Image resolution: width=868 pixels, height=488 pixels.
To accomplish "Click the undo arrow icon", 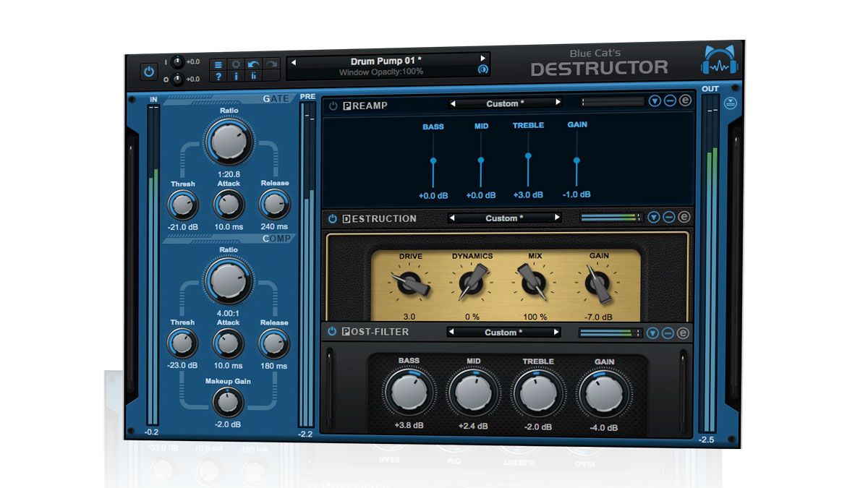I will (x=253, y=63).
